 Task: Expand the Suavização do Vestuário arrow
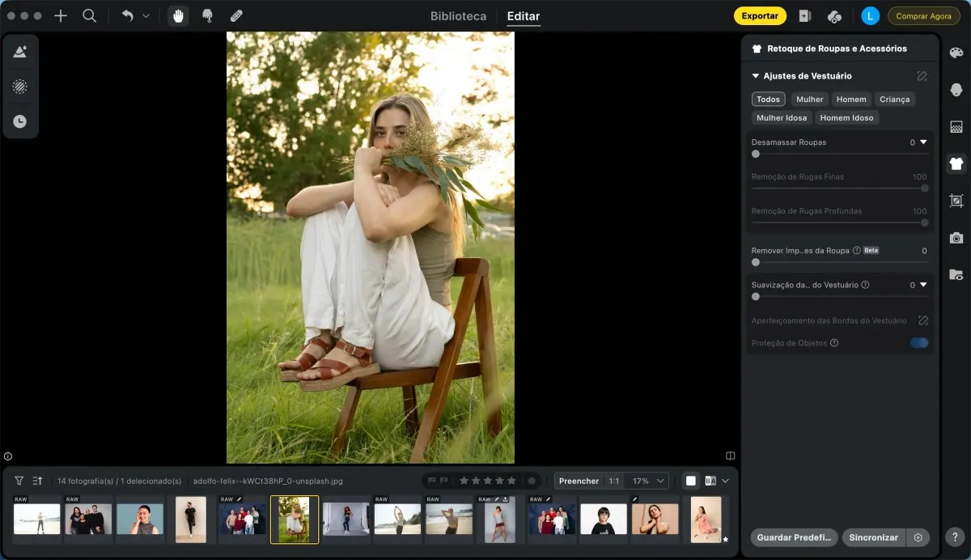tap(923, 285)
